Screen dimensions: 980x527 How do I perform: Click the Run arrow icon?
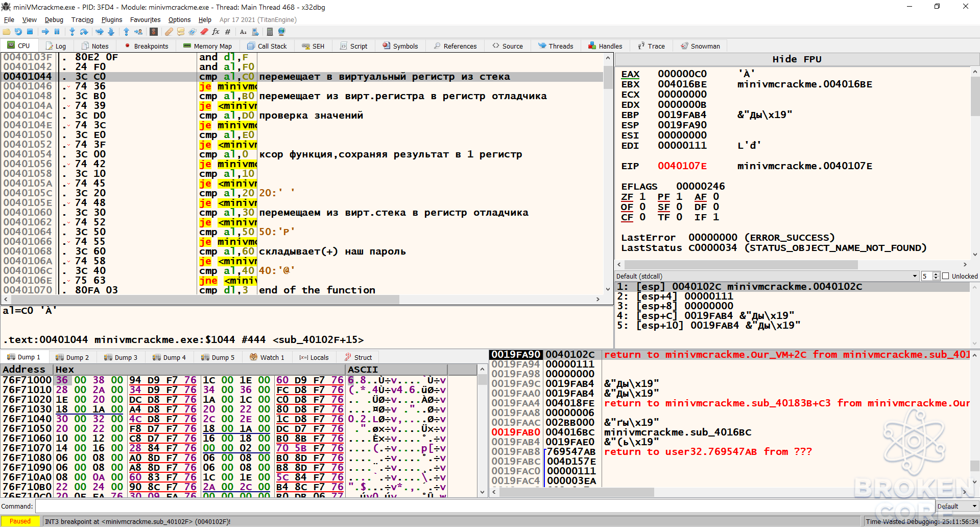coord(45,32)
